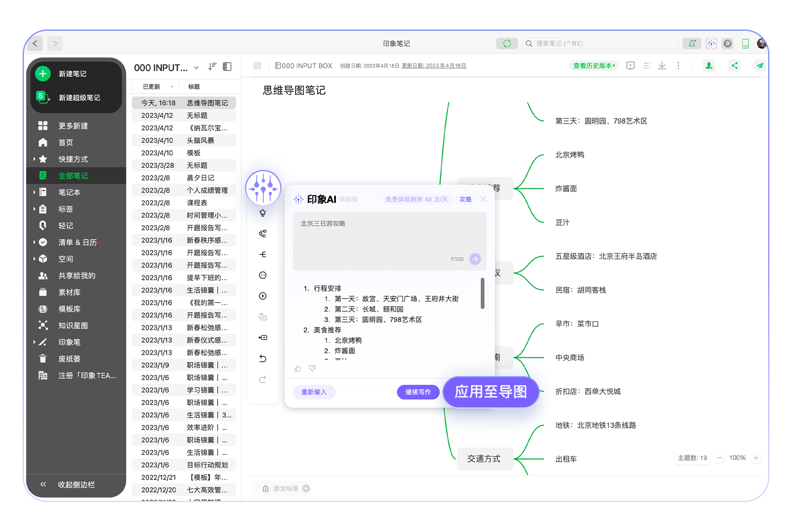Image resolution: width=792 pixels, height=532 pixels.
Task: Click the thumbs up feedback icon
Action: (x=298, y=369)
